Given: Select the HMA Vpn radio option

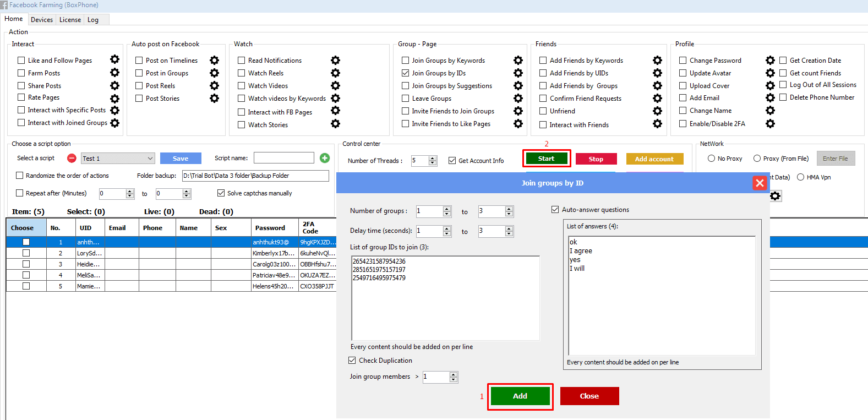Looking at the screenshot, I should click(800, 177).
